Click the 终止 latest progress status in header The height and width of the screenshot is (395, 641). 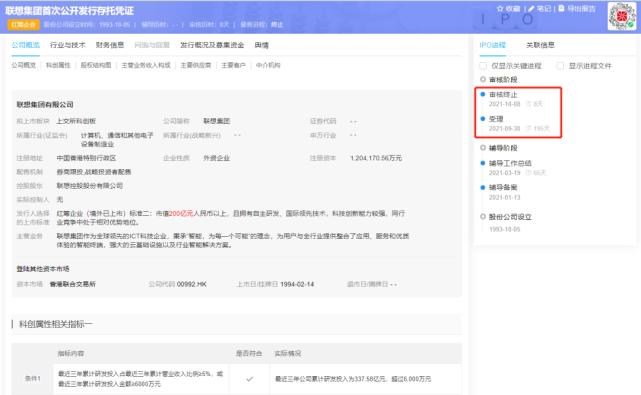point(277,25)
